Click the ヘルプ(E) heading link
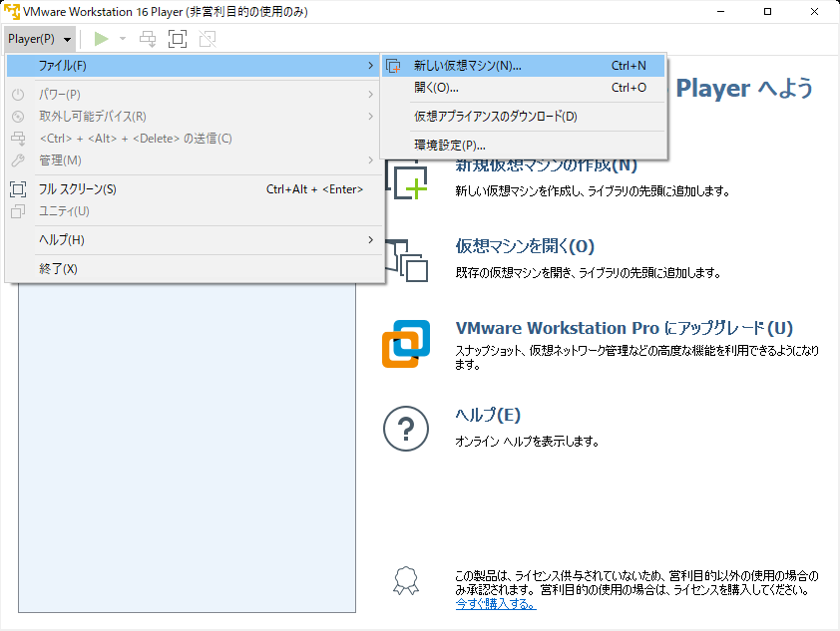This screenshot has width=840, height=631. pyautogui.click(x=488, y=415)
